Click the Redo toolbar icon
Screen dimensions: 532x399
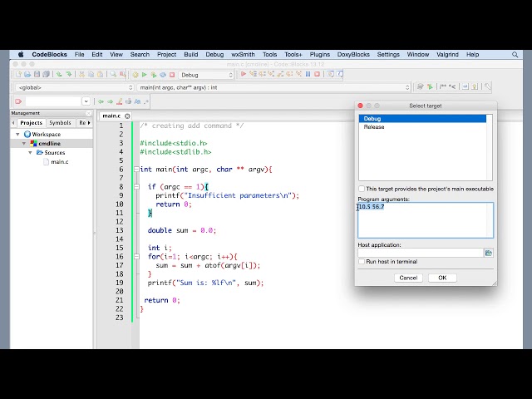click(69, 74)
